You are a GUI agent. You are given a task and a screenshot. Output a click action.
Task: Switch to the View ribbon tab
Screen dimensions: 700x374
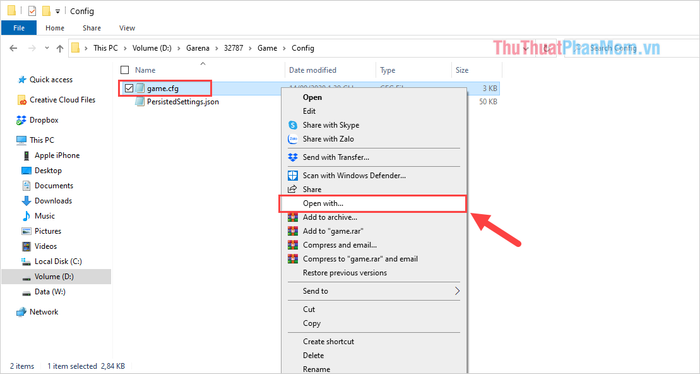pyautogui.click(x=127, y=28)
